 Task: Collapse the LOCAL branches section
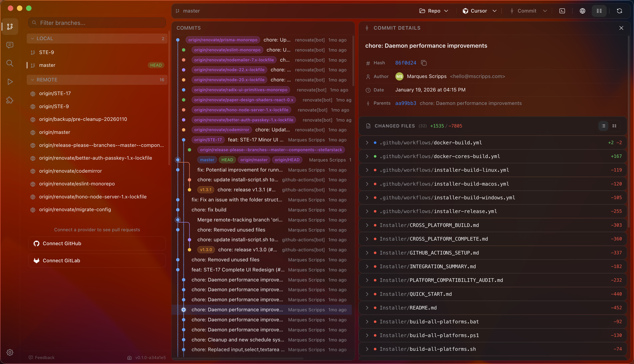tap(32, 39)
